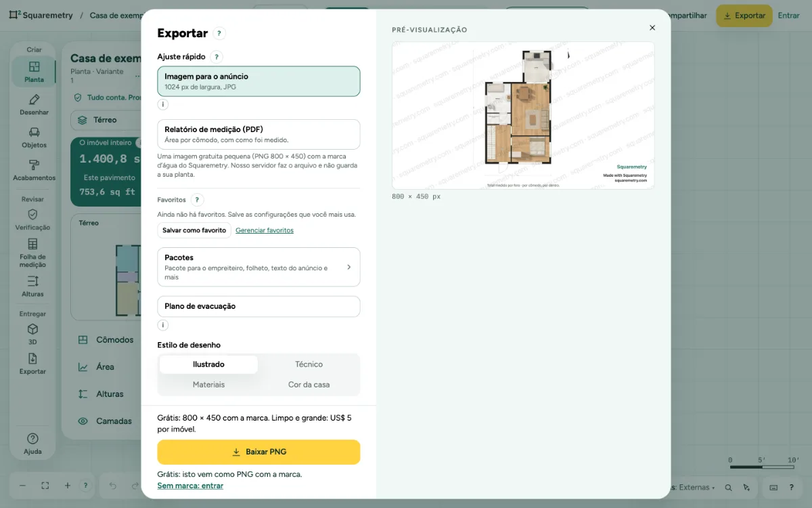Open the Gerenciar favoritos link
The width and height of the screenshot is (812, 508).
pos(265,230)
